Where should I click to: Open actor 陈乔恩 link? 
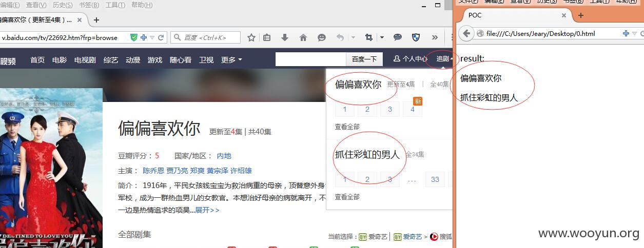coord(153,171)
